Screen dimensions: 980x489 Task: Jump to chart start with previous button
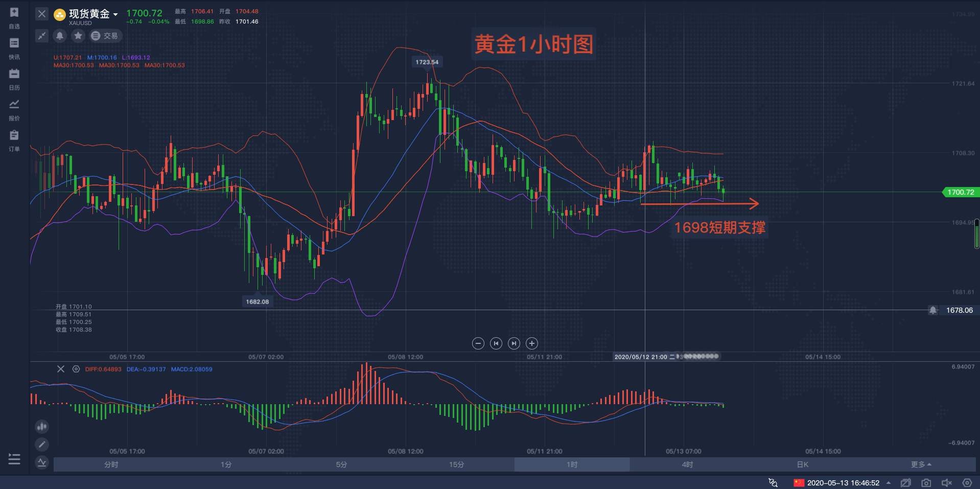pyautogui.click(x=496, y=343)
